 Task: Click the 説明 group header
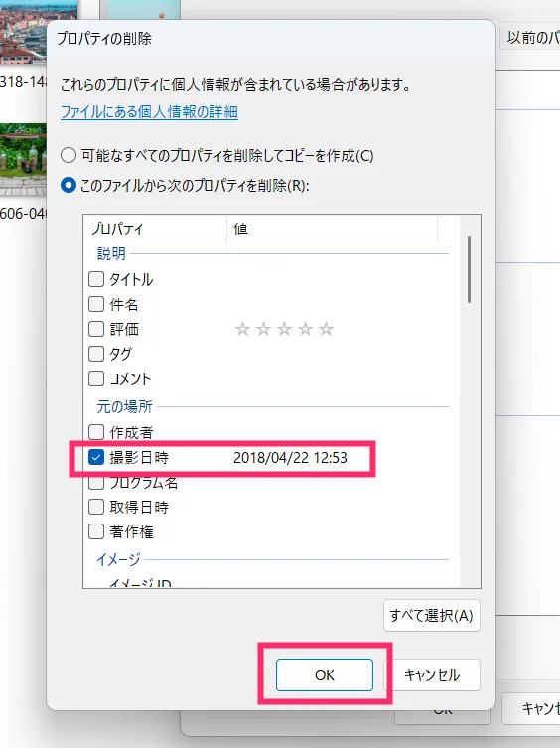coord(111,253)
